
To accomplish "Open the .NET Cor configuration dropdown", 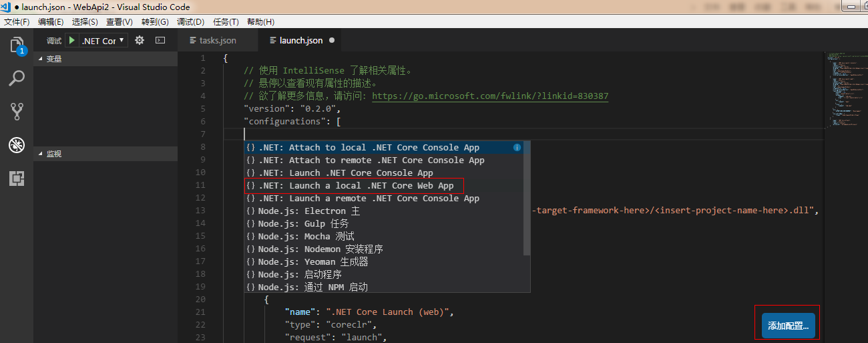I will click(103, 41).
